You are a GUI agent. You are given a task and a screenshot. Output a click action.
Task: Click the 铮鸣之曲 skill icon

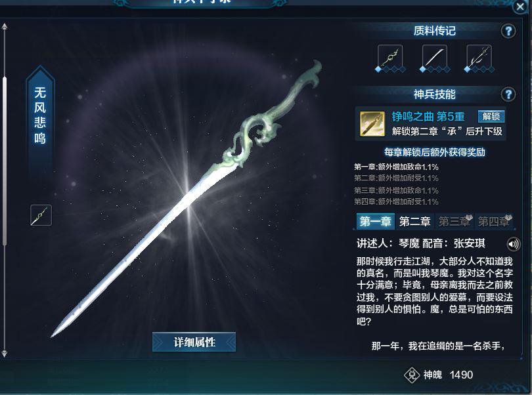click(372, 124)
